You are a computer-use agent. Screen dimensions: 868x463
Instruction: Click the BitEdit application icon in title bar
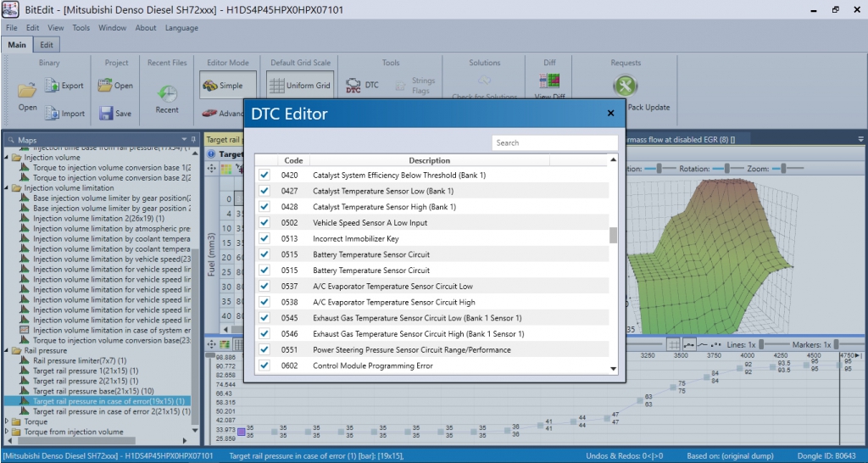10,9
